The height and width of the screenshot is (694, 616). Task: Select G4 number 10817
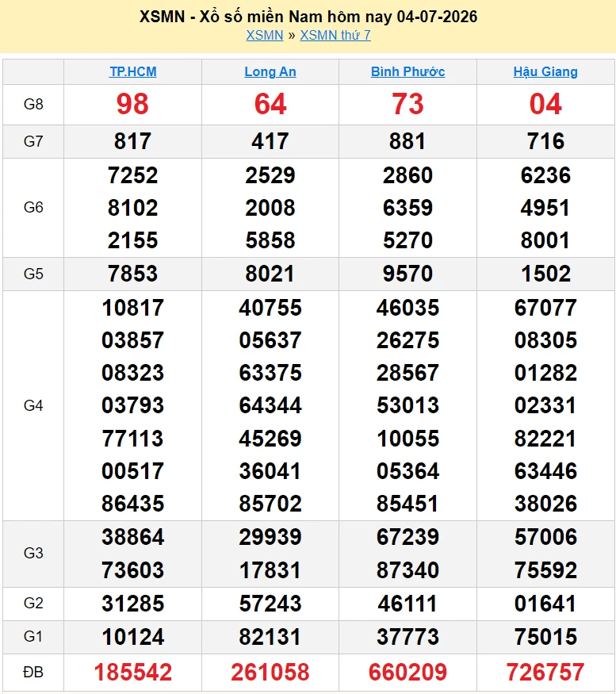[132, 308]
